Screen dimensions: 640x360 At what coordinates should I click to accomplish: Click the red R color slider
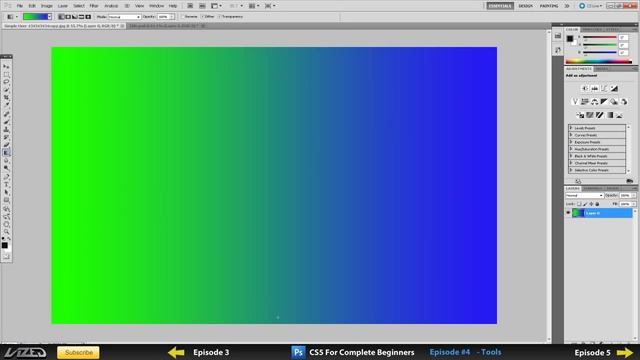tap(600, 37)
